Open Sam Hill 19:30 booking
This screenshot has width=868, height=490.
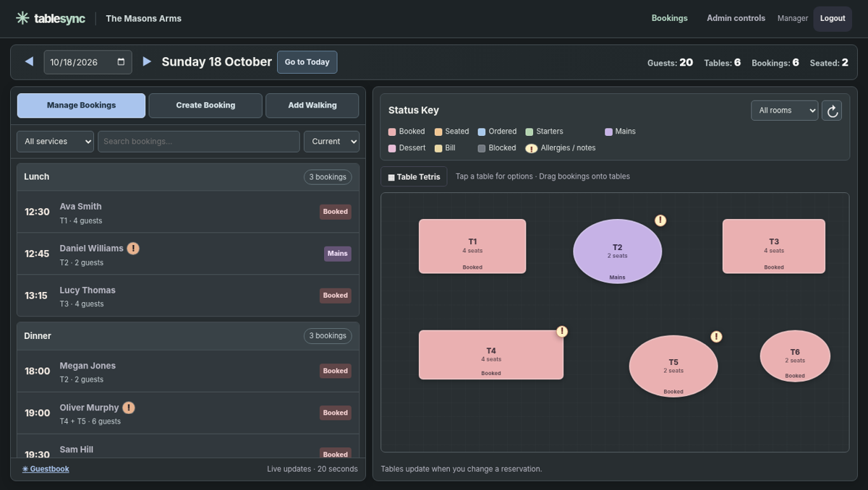(188, 447)
